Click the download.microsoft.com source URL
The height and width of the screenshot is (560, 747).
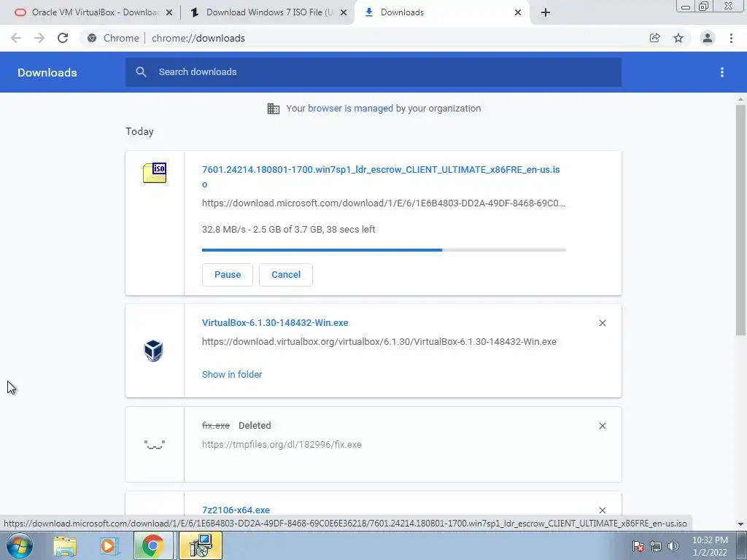[384, 203]
